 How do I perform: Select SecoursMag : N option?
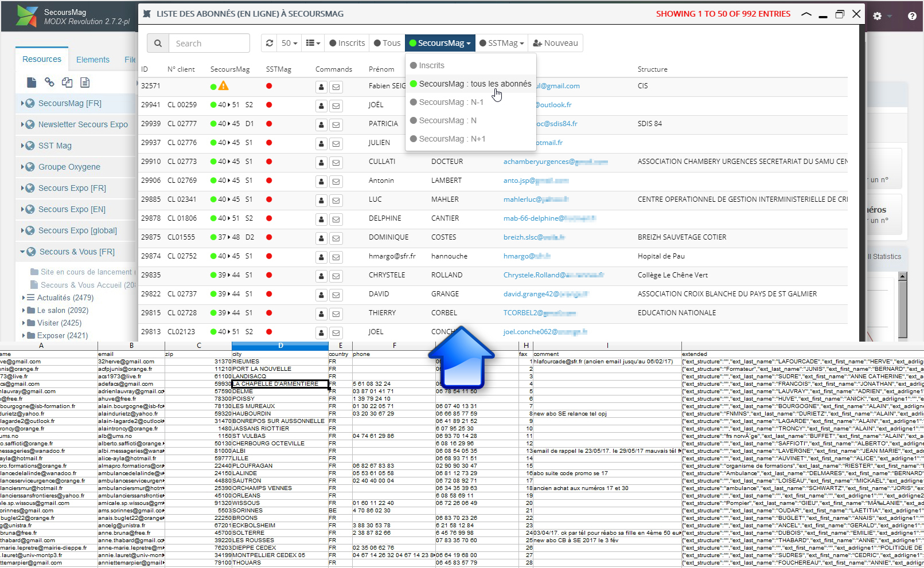click(x=470, y=120)
